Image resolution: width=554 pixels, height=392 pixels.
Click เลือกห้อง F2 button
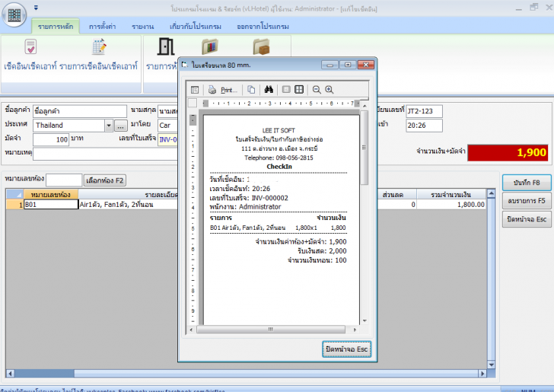tap(105, 180)
